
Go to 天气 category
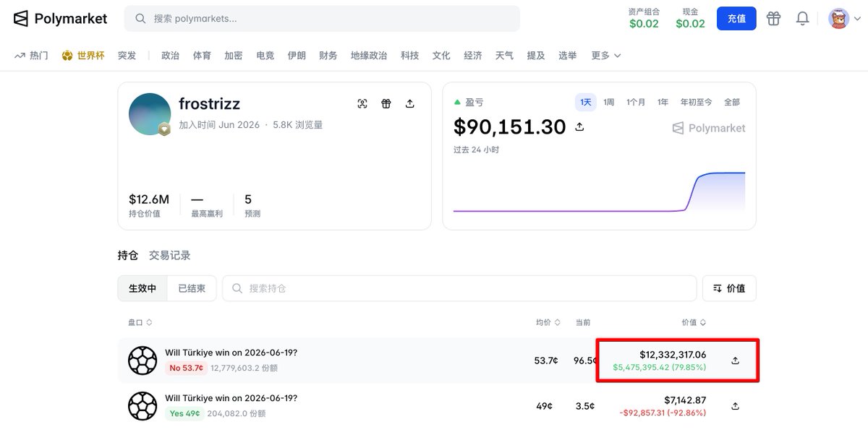(505, 56)
